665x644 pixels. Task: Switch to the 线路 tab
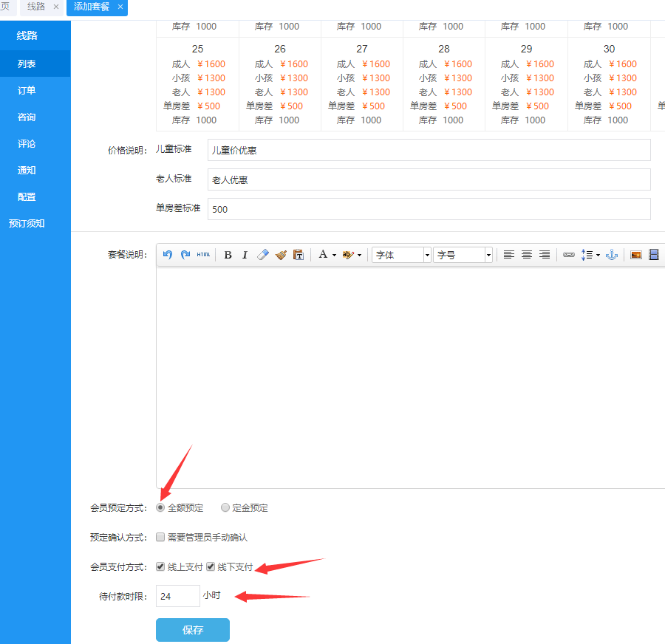36,7
